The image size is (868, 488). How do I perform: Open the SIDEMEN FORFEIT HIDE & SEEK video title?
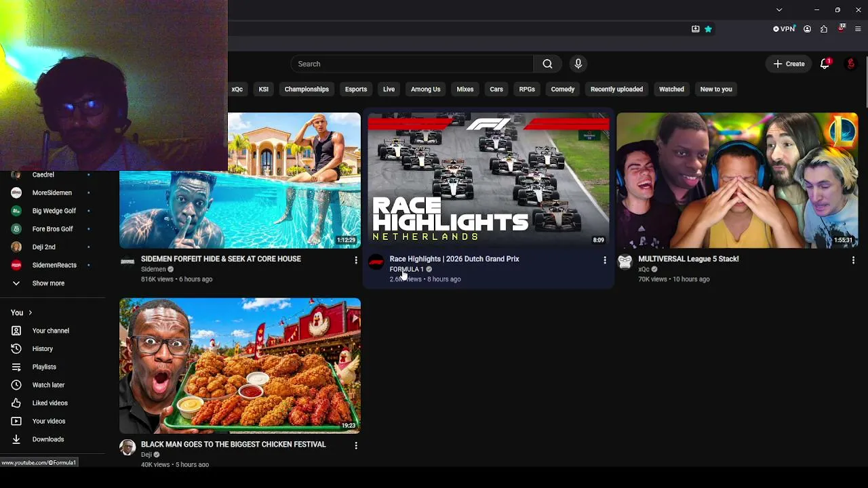pos(221,259)
